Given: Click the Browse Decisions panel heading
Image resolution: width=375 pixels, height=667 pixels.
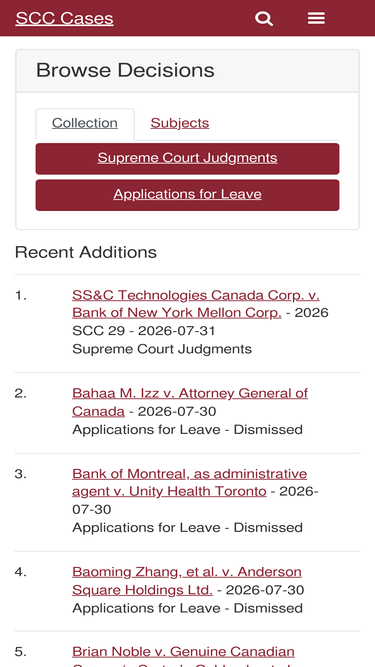Looking at the screenshot, I should (x=125, y=70).
